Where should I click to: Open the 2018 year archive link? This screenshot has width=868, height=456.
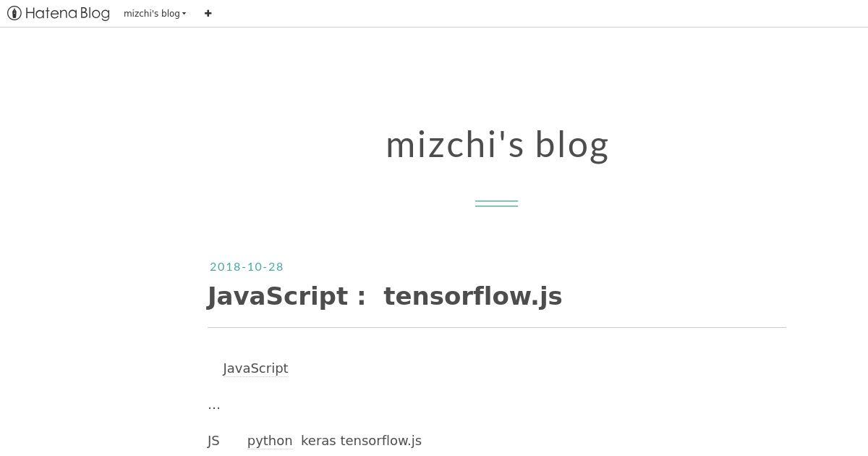[x=223, y=266]
